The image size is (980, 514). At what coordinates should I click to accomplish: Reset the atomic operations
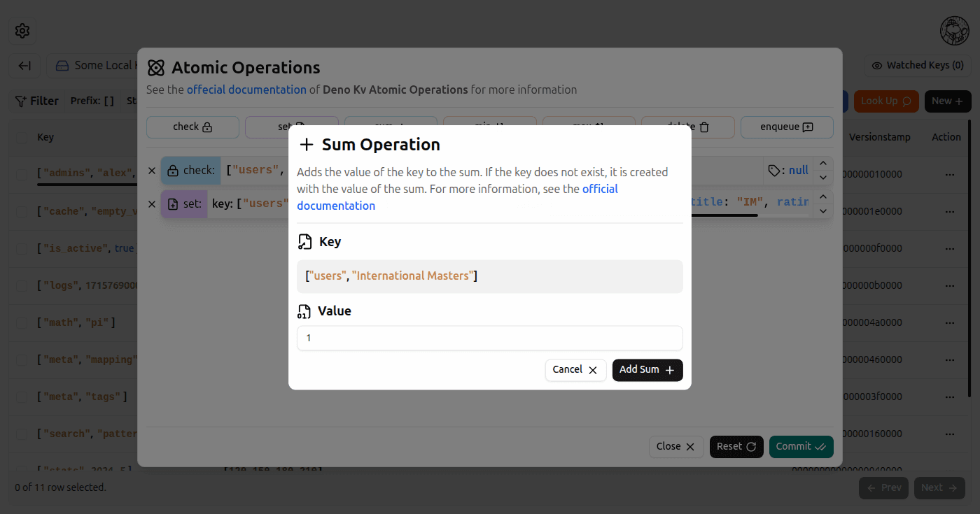click(x=736, y=447)
